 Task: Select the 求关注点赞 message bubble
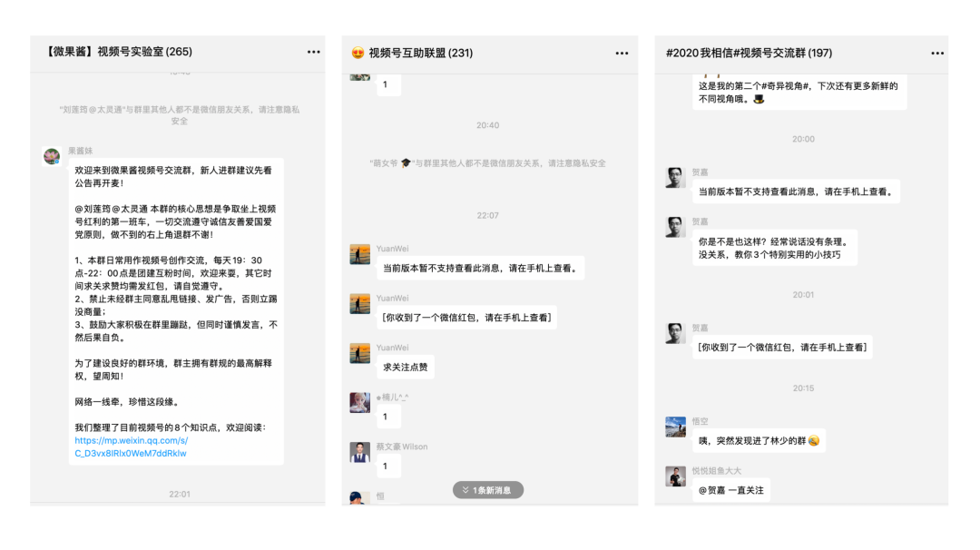coord(405,367)
